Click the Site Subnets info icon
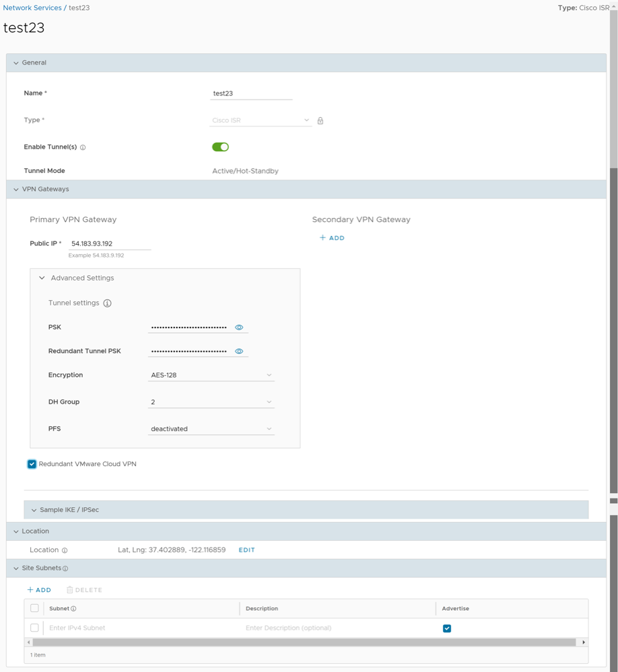 (65, 568)
